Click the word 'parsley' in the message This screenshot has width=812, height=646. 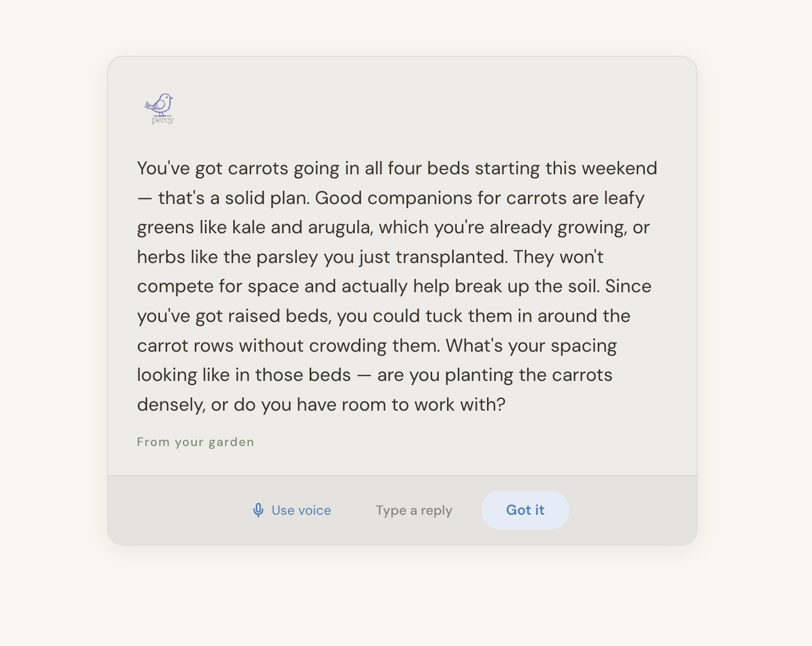pyautogui.click(x=287, y=257)
